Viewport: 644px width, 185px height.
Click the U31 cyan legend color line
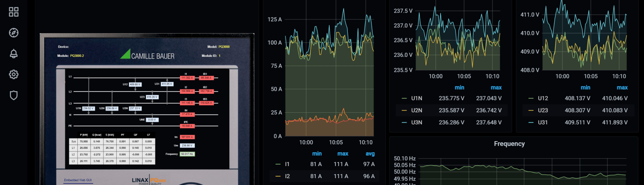pyautogui.click(x=530, y=122)
